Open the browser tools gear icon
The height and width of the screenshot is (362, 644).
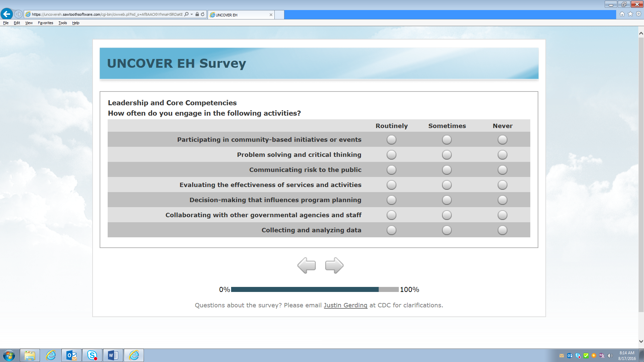pos(639,14)
